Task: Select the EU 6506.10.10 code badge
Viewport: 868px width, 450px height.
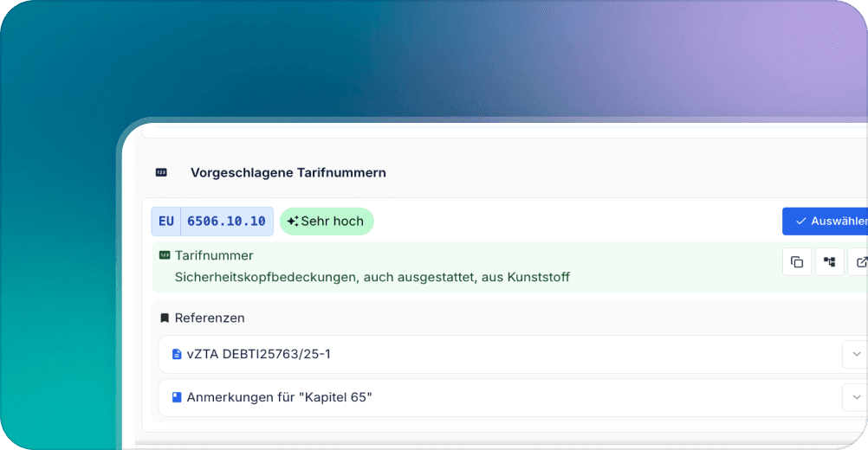Action: pos(212,222)
